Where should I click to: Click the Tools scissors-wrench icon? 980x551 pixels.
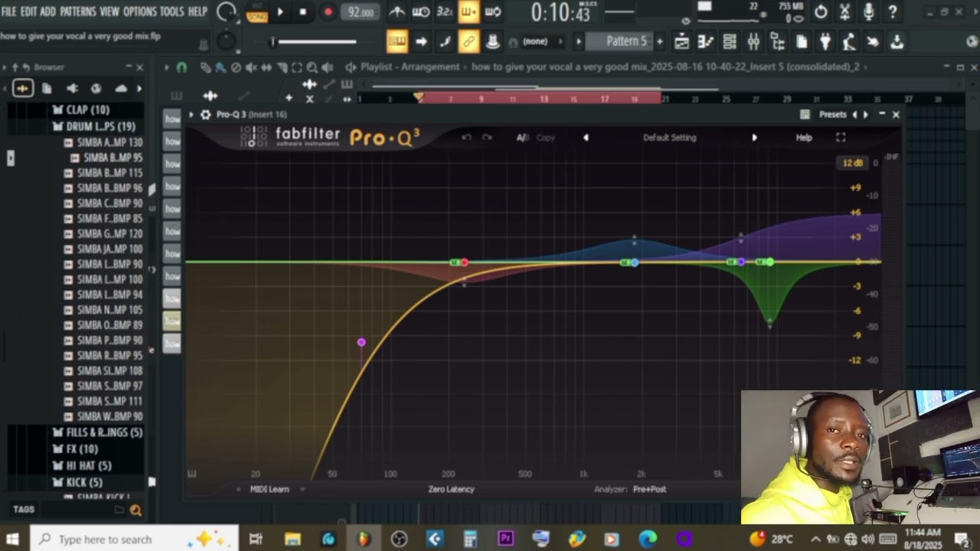844,11
